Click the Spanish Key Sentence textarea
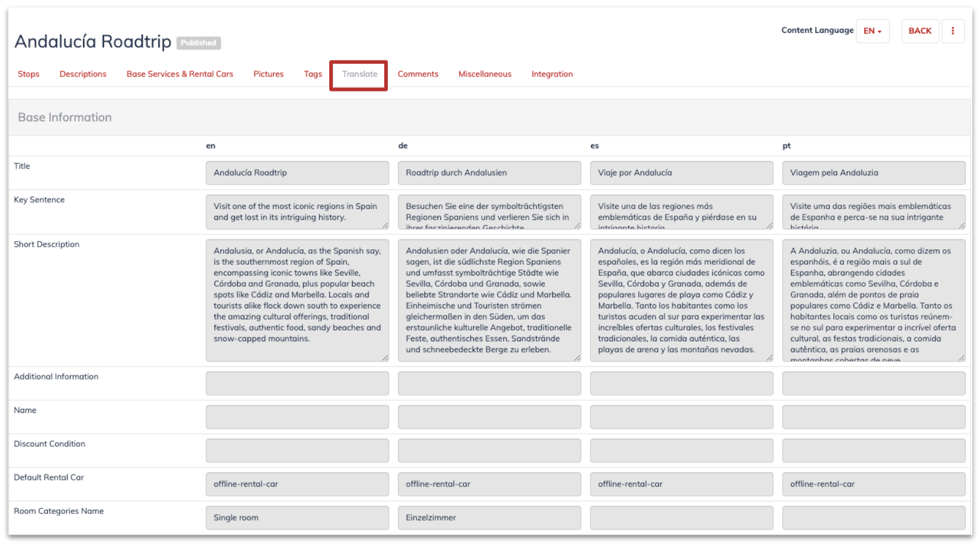The width and height of the screenshot is (980, 545). coord(681,212)
